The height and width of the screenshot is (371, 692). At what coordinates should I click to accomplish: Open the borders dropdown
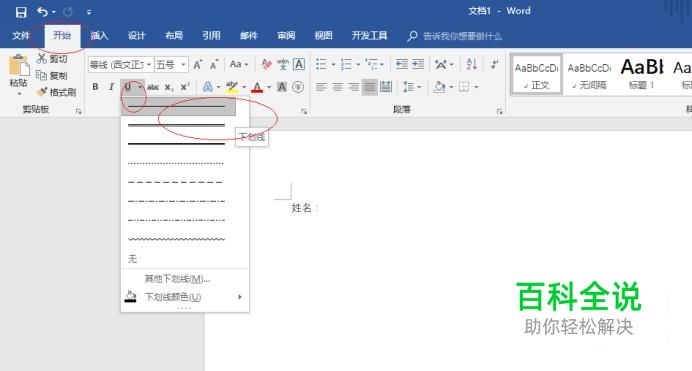(x=476, y=87)
